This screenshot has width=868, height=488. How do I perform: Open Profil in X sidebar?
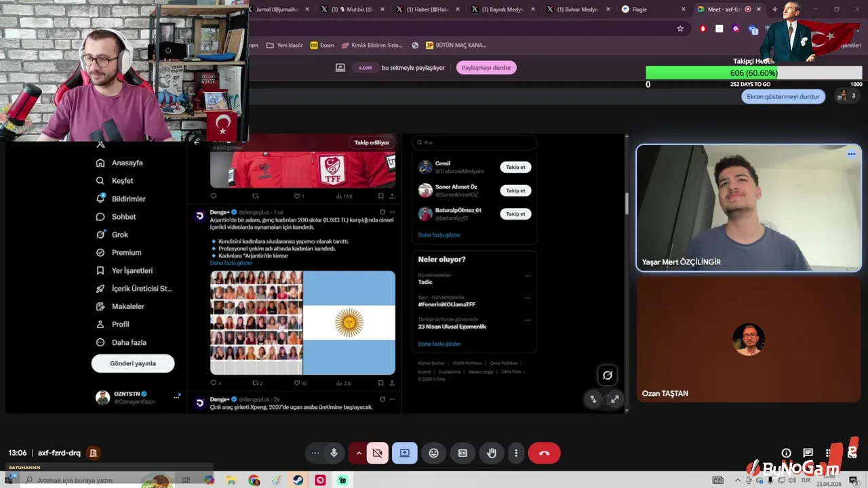tap(113, 324)
